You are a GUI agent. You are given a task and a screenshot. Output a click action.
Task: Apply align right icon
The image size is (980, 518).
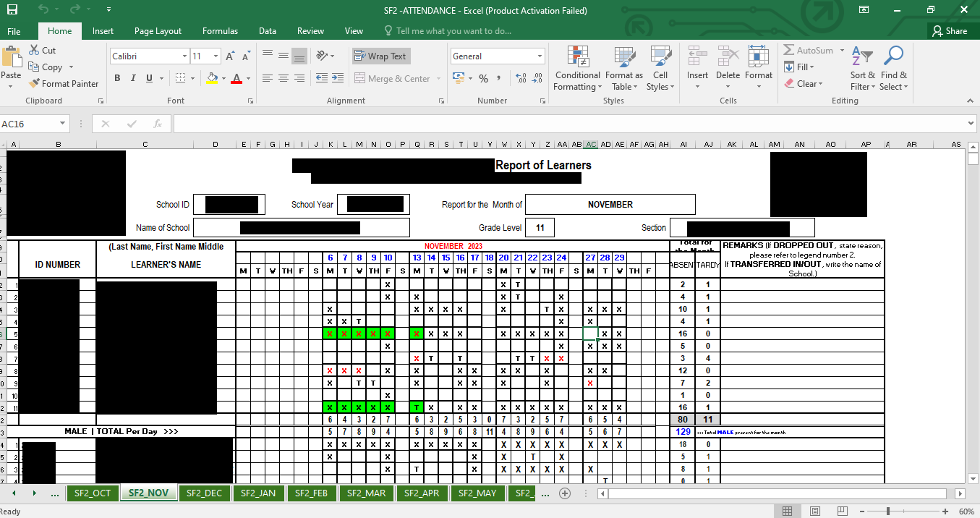point(299,78)
